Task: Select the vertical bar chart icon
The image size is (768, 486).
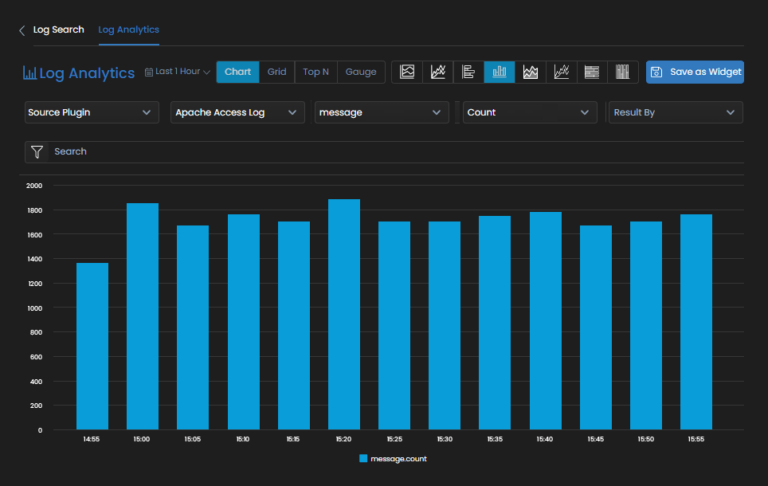Action: 499,72
